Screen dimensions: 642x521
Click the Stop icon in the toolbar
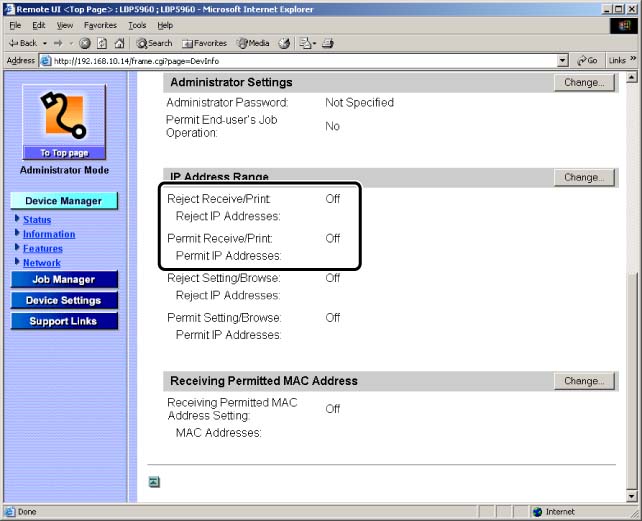(x=85, y=43)
